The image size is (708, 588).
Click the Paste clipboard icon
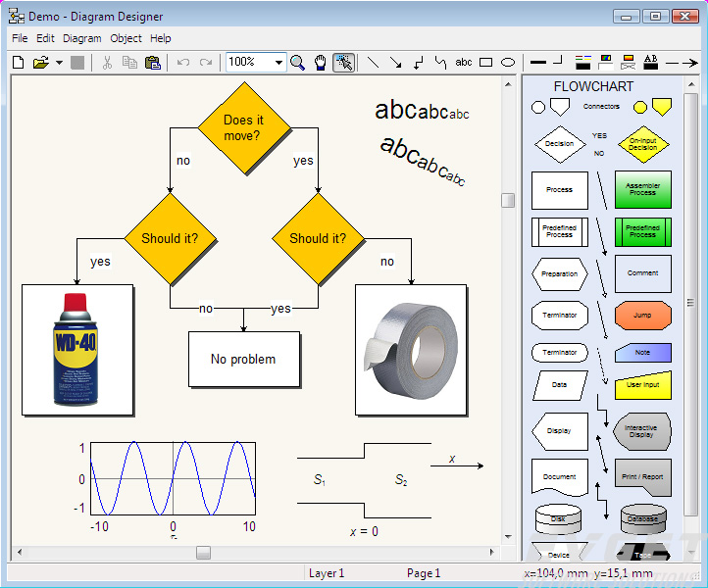tap(152, 63)
